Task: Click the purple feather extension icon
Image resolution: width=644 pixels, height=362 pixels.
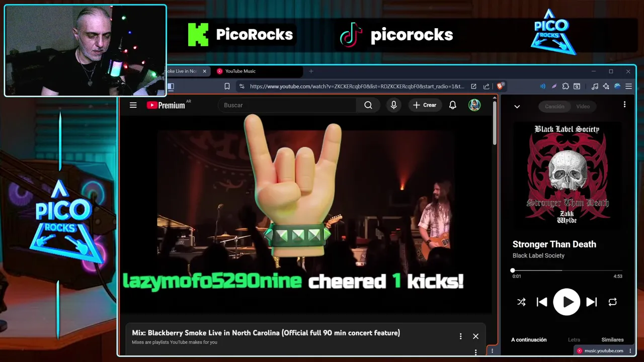Action: [554, 86]
